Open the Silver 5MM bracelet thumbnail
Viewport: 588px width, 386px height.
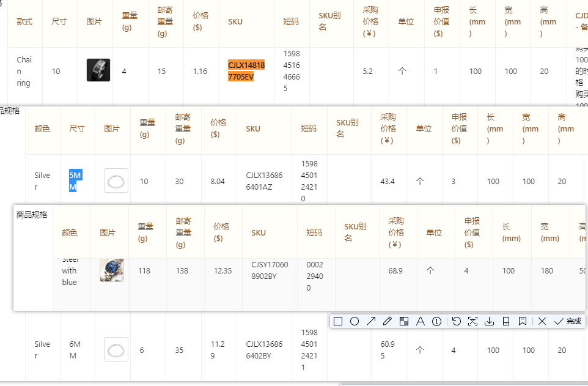pyautogui.click(x=116, y=181)
